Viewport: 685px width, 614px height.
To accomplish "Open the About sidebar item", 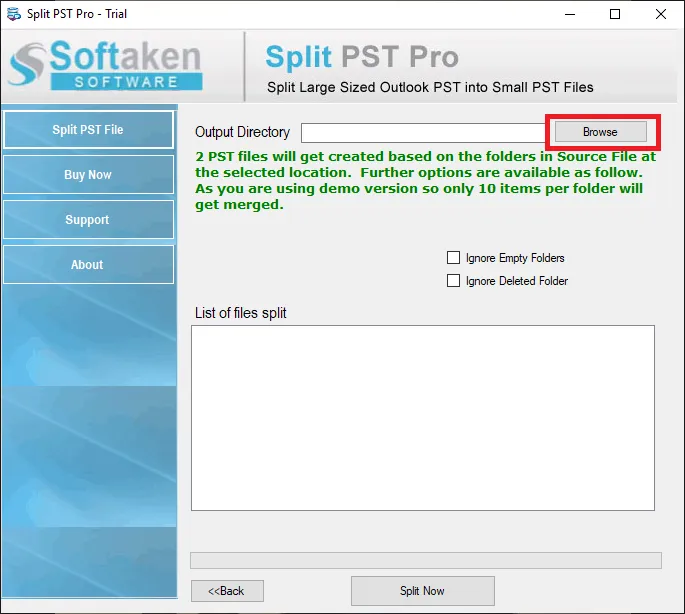I will 88,264.
